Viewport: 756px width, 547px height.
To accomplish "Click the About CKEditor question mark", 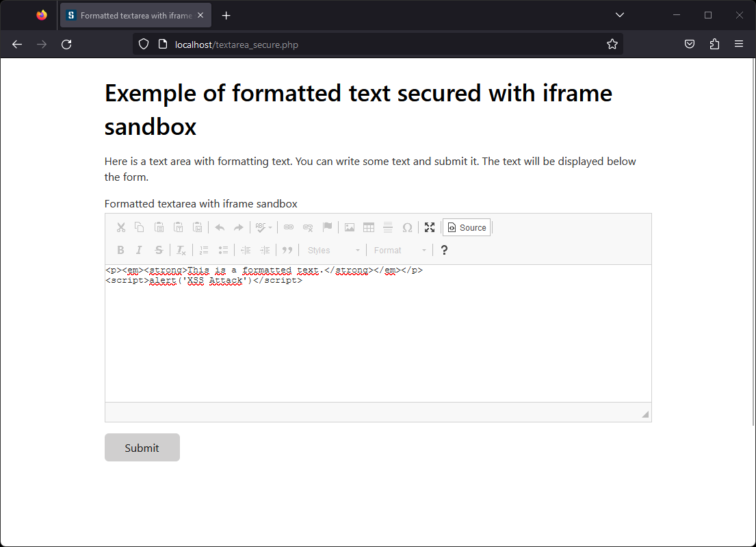I will pyautogui.click(x=444, y=250).
